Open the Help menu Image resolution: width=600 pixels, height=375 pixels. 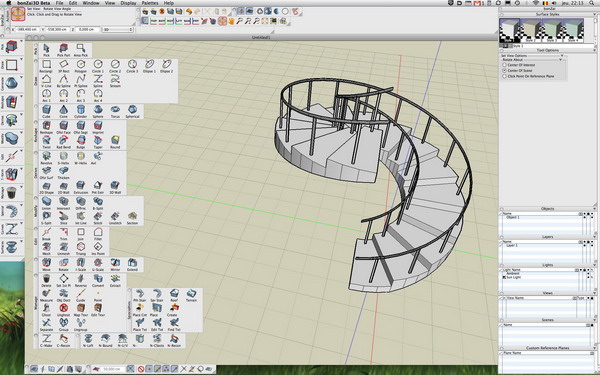(x=169, y=3)
